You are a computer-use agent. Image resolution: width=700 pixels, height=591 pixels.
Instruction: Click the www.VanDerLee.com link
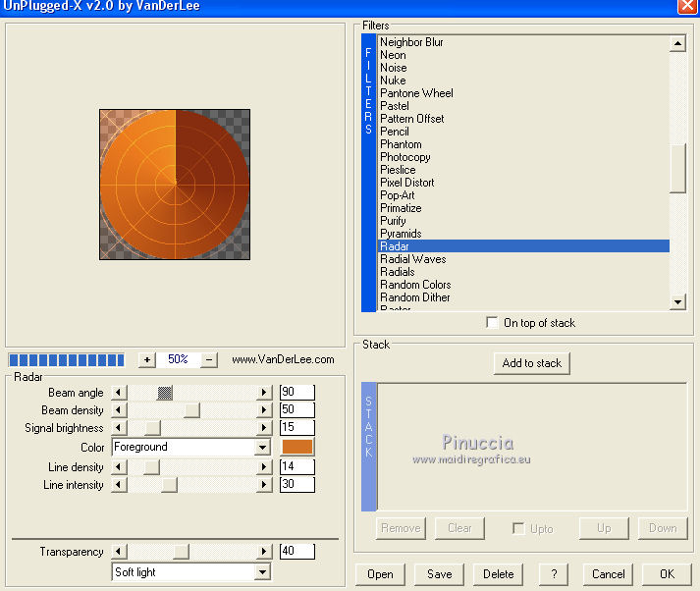pyautogui.click(x=283, y=359)
